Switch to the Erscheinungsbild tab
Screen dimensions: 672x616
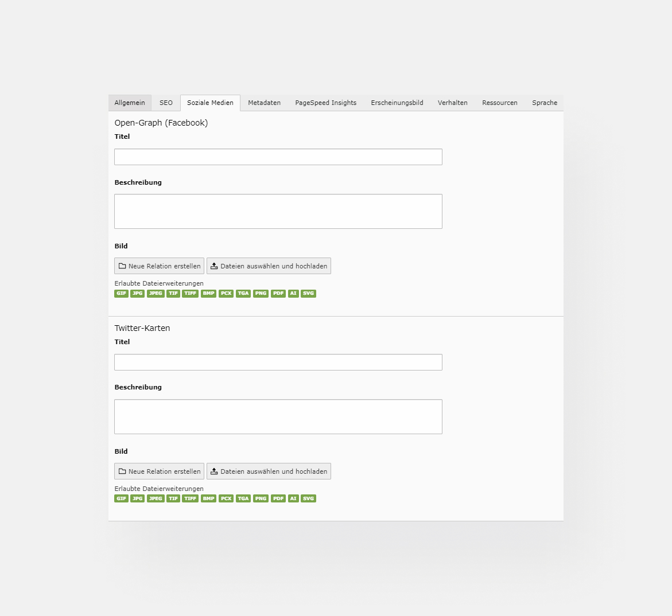(397, 103)
